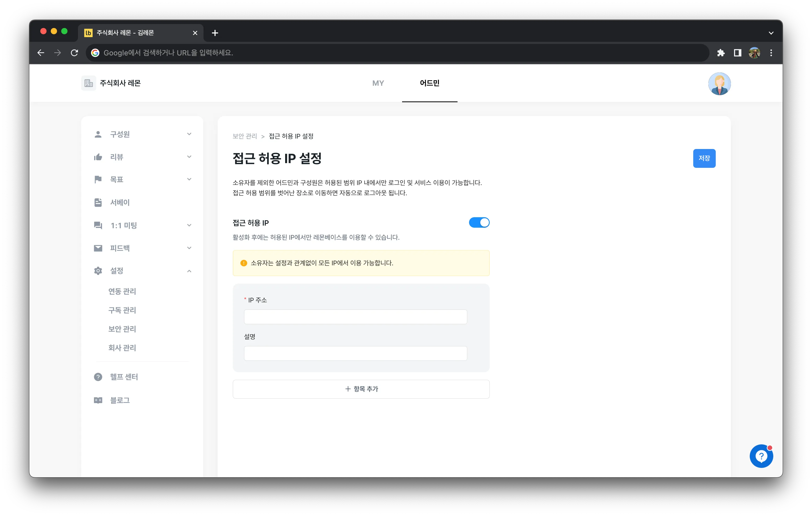Open the blue help chat bubble

(761, 456)
